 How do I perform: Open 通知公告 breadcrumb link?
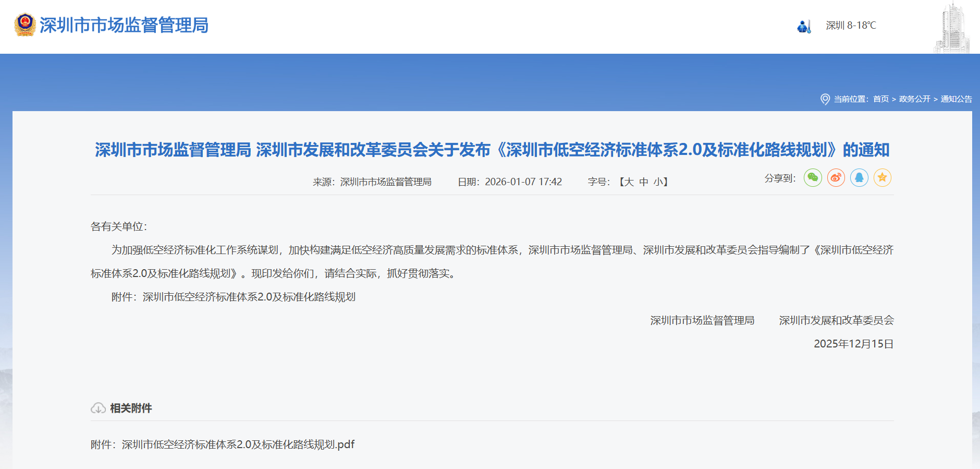tap(956, 99)
